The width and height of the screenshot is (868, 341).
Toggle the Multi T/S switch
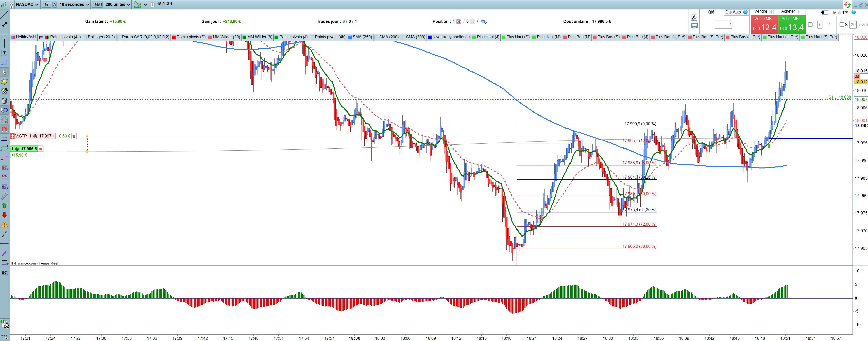(825, 12)
